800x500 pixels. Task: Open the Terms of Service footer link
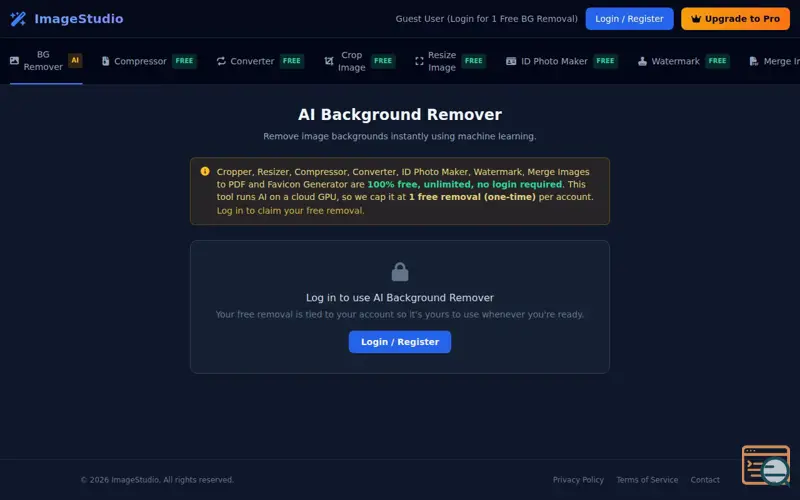[647, 480]
